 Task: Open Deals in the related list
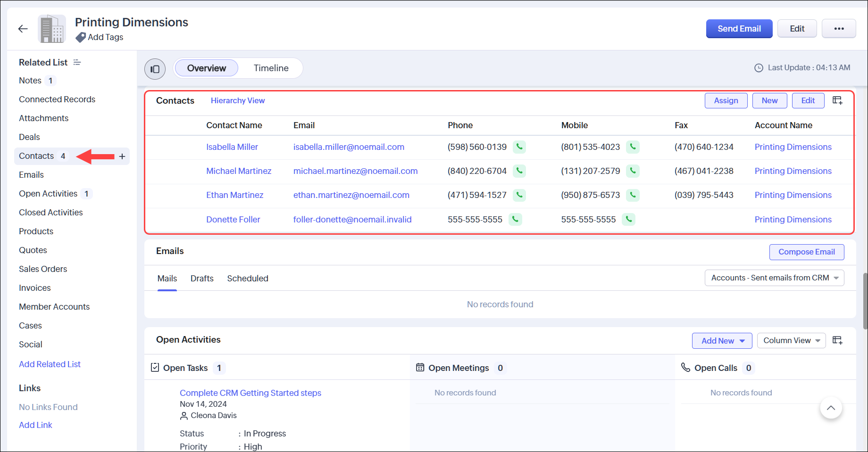pos(29,137)
